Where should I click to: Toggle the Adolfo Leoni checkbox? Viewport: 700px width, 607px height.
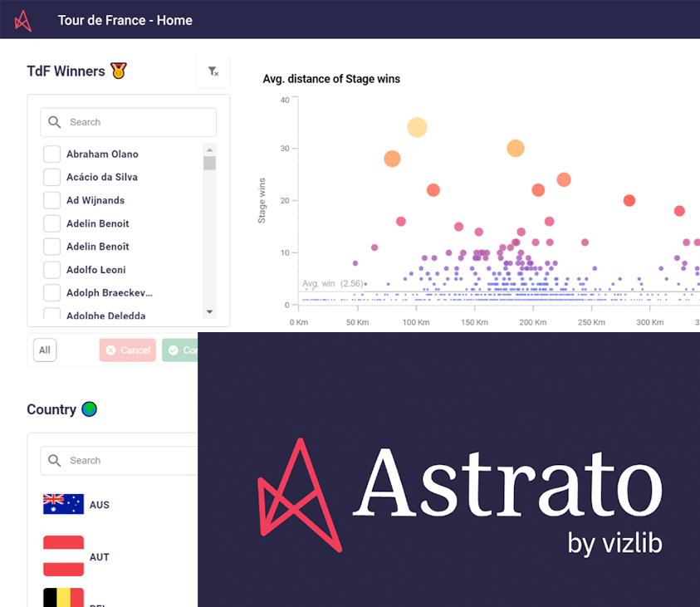pos(51,270)
